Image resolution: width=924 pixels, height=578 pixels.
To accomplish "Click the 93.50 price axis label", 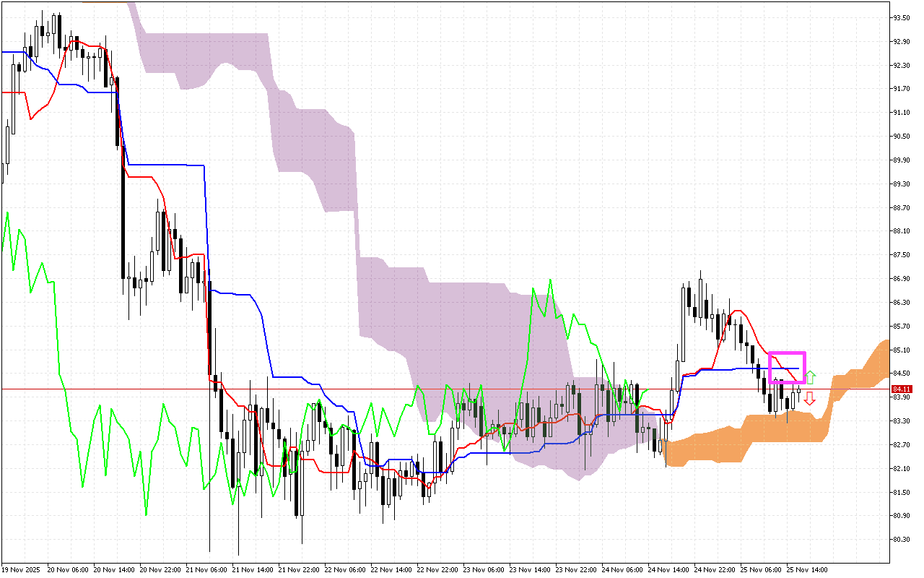I will (902, 17).
